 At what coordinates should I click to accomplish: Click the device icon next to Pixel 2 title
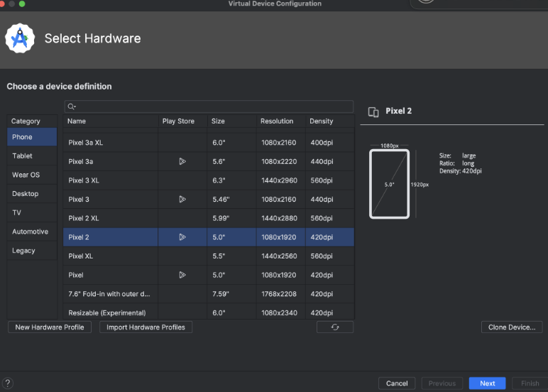tap(373, 112)
